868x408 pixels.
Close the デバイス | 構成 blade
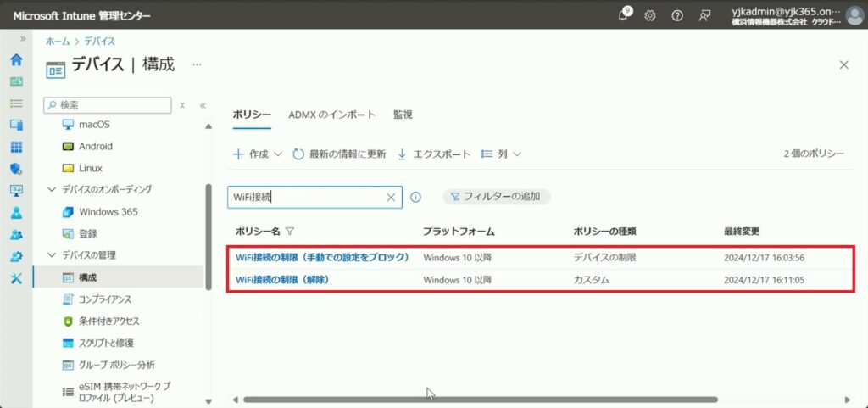point(843,64)
